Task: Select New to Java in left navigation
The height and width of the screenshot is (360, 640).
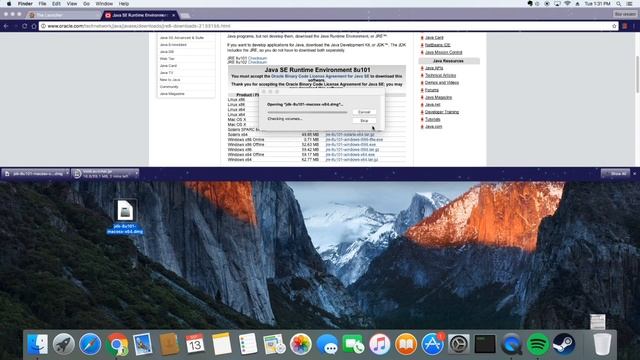Action: [170, 80]
